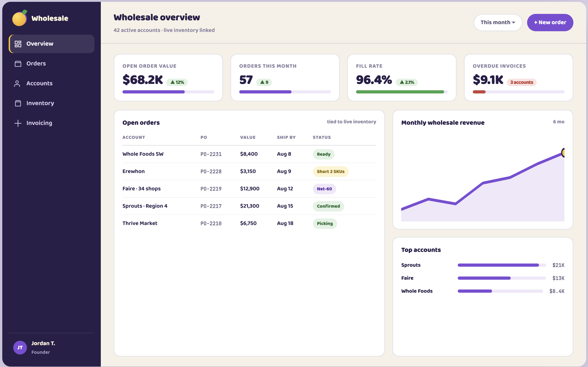Click the 96.4% fill rate figure
Viewport: 588px width, 367px height.
coord(374,80)
